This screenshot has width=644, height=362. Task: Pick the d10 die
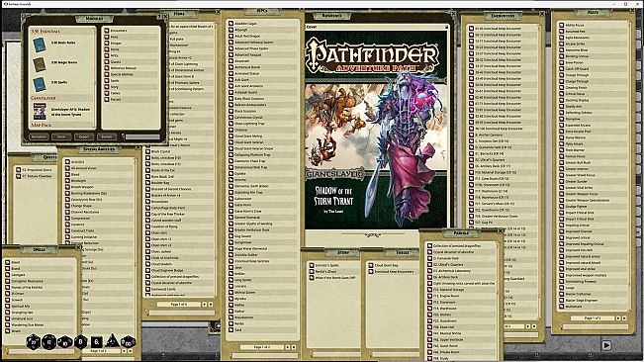(x=65, y=342)
